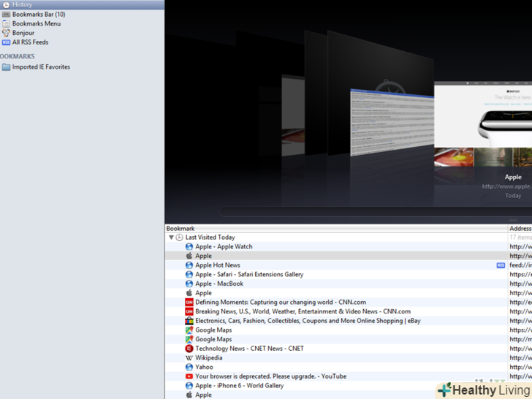532x399 pixels.
Task: Select the Bonjour collection
Action: [23, 33]
